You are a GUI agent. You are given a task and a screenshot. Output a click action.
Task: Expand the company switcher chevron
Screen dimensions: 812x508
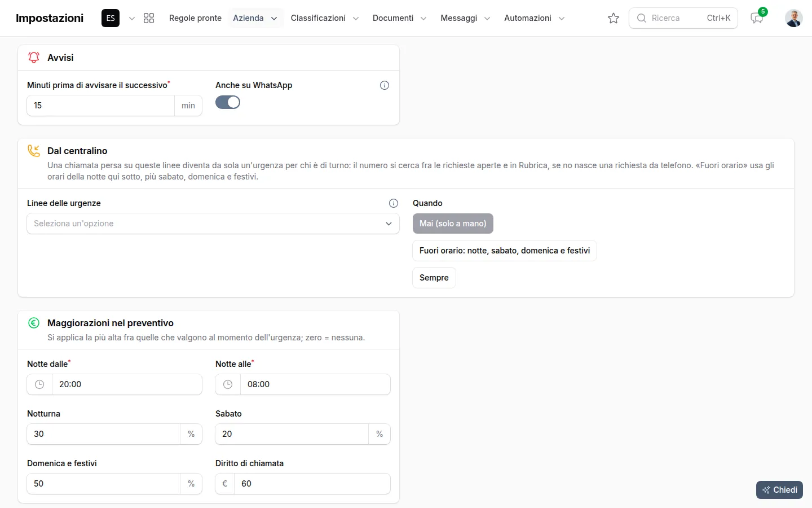point(132,18)
